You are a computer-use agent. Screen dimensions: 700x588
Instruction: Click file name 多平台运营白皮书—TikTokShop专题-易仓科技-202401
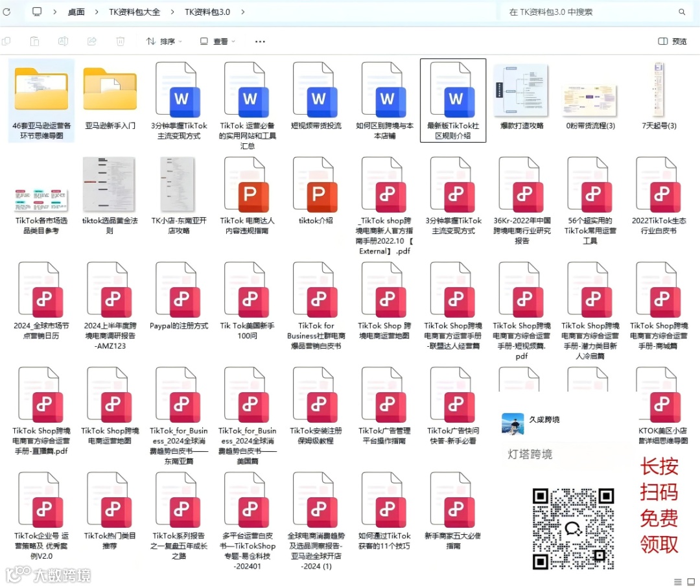[x=248, y=551]
